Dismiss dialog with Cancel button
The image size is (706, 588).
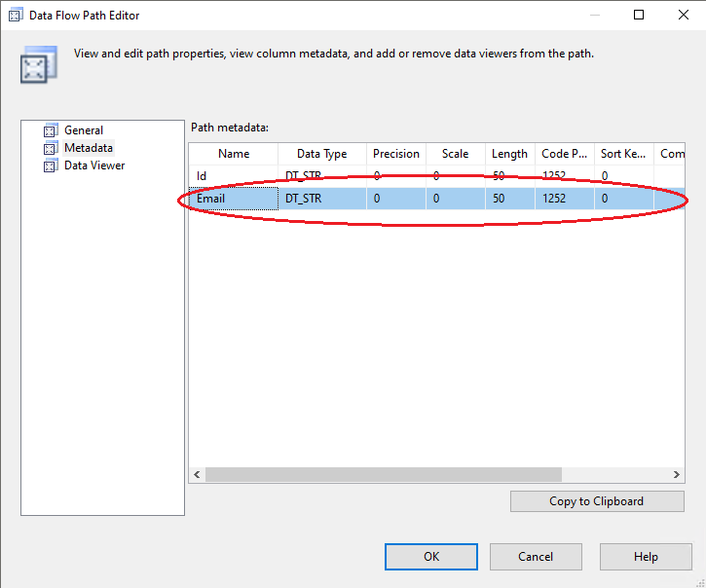[x=536, y=557]
